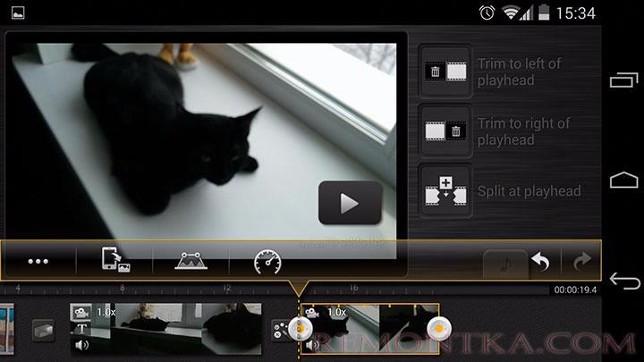Undo the last edit
Screen dimensions: 644x362
(540, 262)
